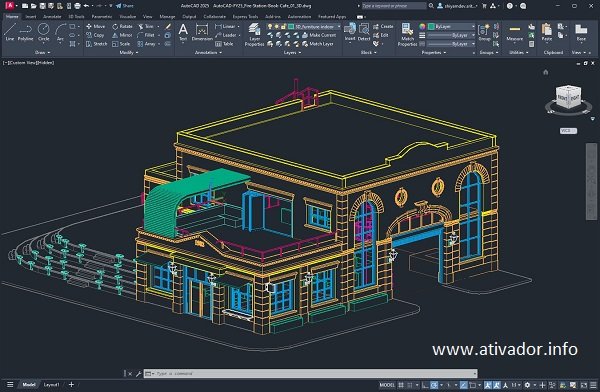This screenshot has height=392, width=600.
Task: Click the Stretch tool
Action: point(96,44)
